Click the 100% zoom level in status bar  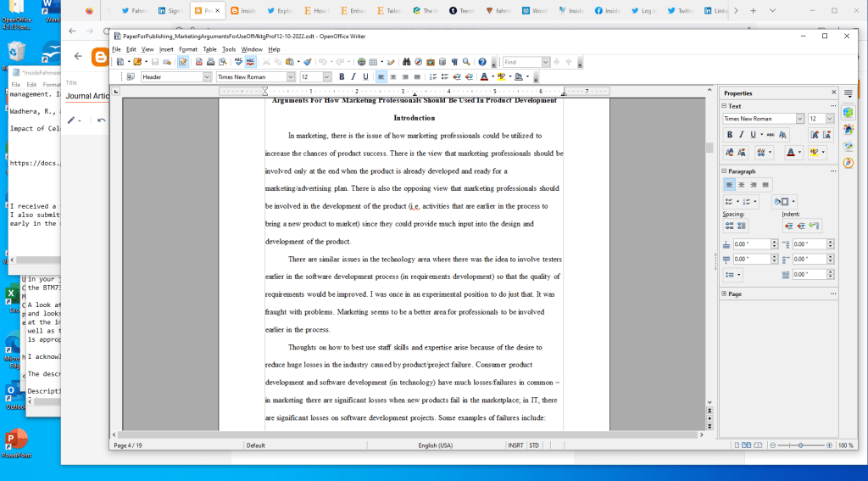coord(845,445)
